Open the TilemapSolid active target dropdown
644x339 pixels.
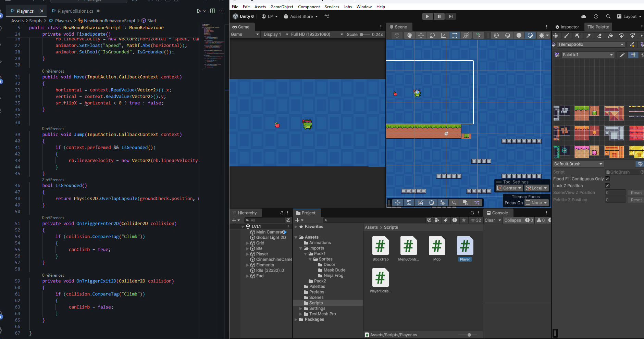(x=591, y=45)
